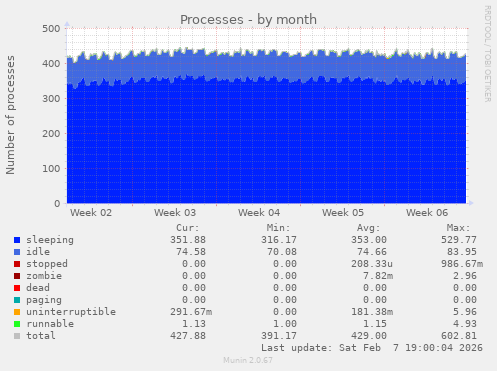Click the 'paging' legend label

pos(44,300)
